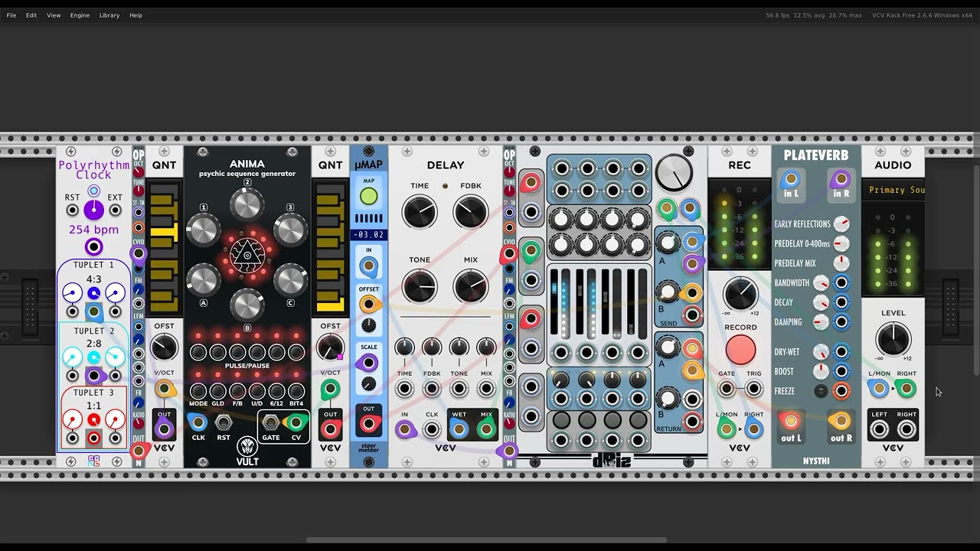Toggle the ANIMA BIT4 button
Image resolution: width=980 pixels, height=551 pixels.
click(x=296, y=391)
